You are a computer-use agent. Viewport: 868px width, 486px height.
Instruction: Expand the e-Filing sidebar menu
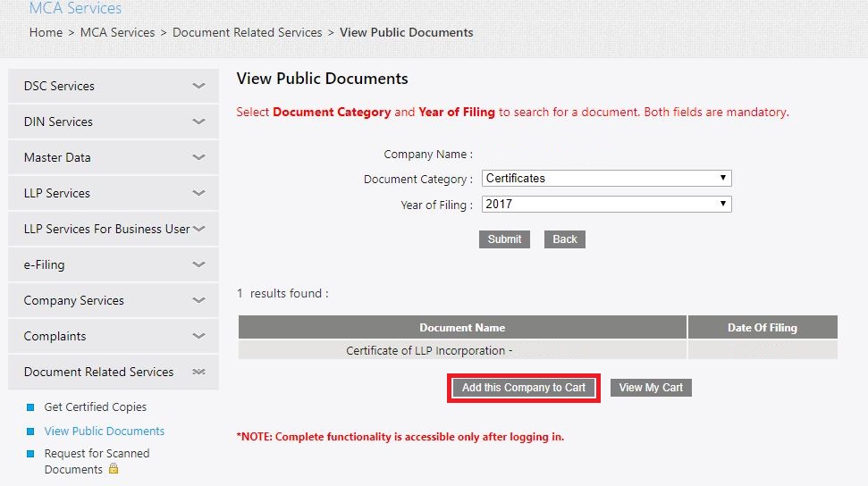(x=114, y=264)
